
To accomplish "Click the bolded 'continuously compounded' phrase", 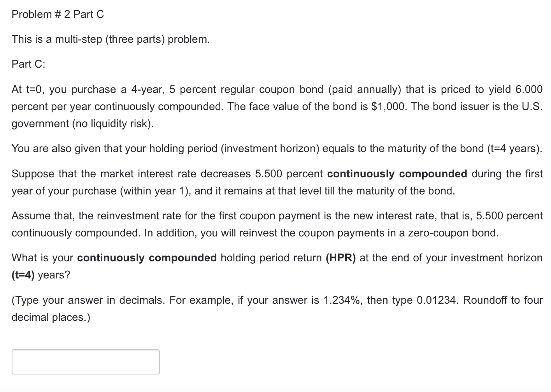I will 397,173.
